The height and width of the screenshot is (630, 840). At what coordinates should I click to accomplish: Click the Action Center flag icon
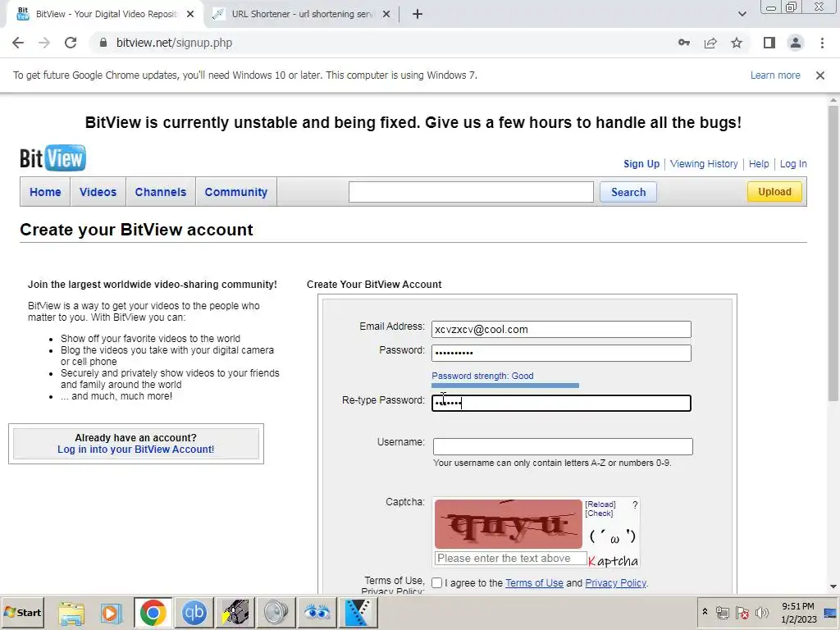pos(742,612)
